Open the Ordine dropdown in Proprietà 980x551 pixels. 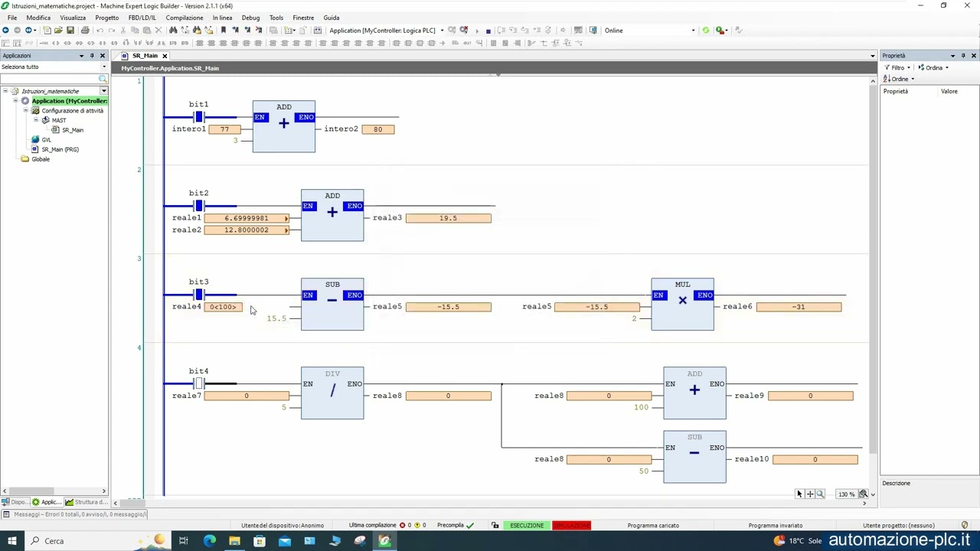click(898, 79)
